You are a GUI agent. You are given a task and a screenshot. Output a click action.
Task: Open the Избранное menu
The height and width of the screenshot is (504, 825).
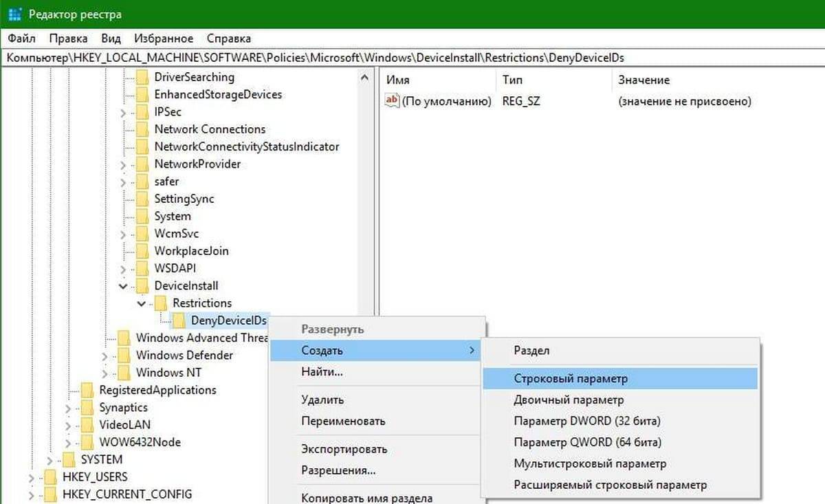point(164,39)
